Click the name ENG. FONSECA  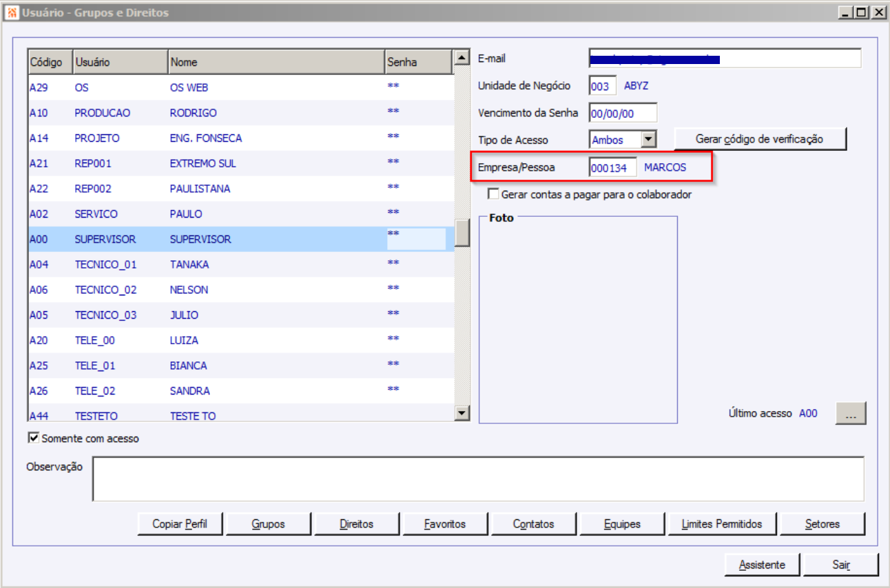click(206, 138)
